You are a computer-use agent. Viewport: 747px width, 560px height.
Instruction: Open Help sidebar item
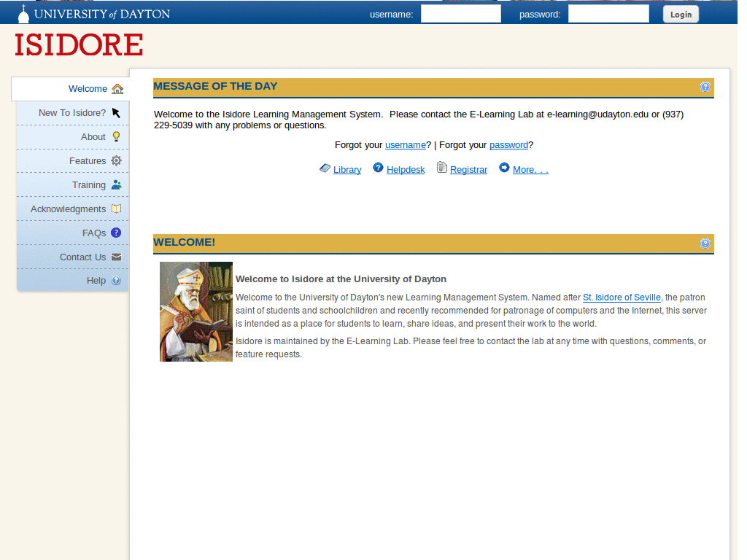[x=73, y=281]
